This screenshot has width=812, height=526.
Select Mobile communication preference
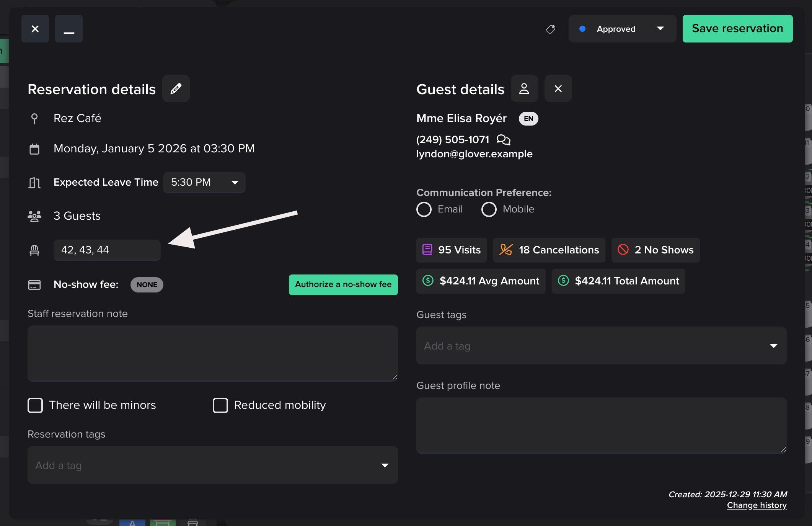489,209
